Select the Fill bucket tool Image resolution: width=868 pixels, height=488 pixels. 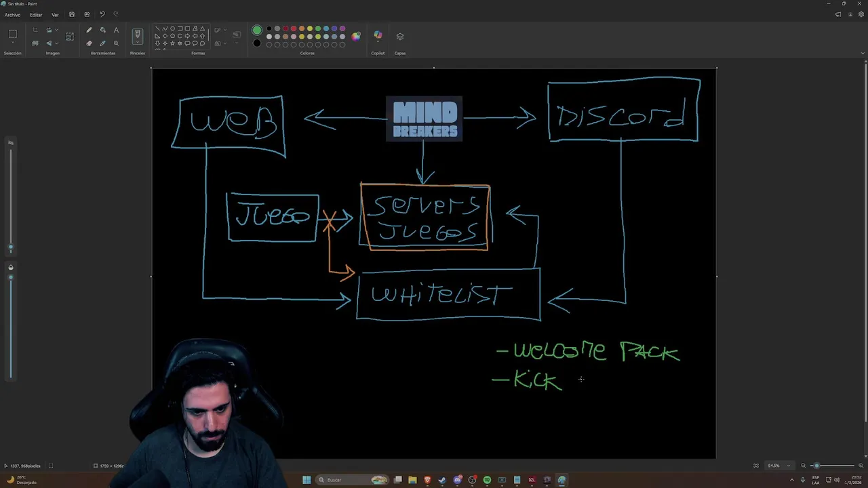[x=102, y=30]
